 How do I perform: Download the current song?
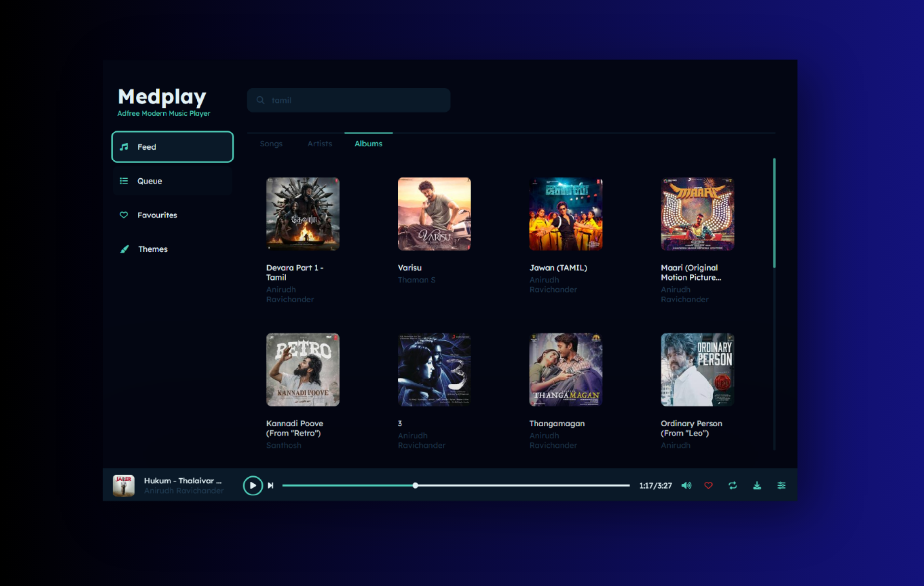[x=757, y=485]
